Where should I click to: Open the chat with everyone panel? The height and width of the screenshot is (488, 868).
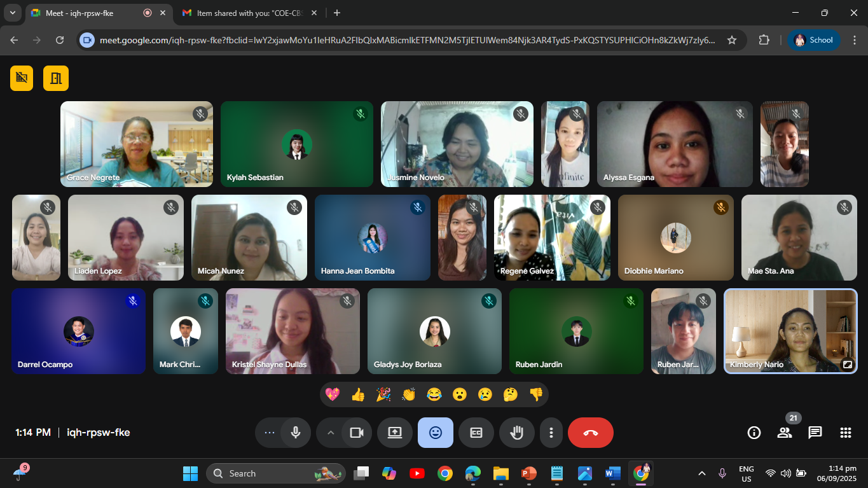[x=815, y=433]
